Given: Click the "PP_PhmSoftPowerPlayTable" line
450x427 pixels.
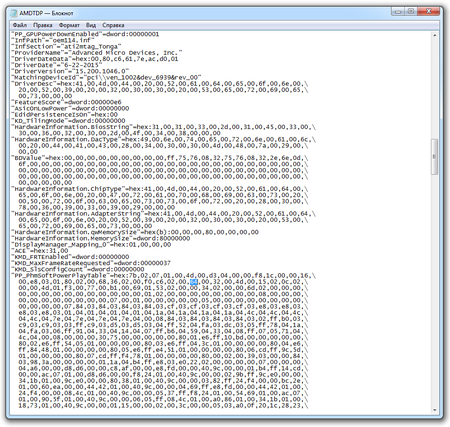Looking at the screenshot, I should (164, 275).
